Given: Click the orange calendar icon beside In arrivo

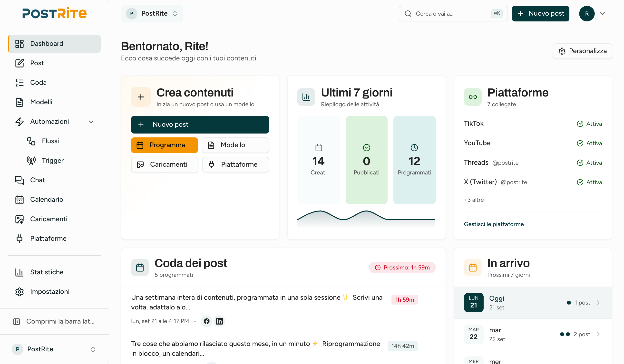Looking at the screenshot, I should pos(473,268).
